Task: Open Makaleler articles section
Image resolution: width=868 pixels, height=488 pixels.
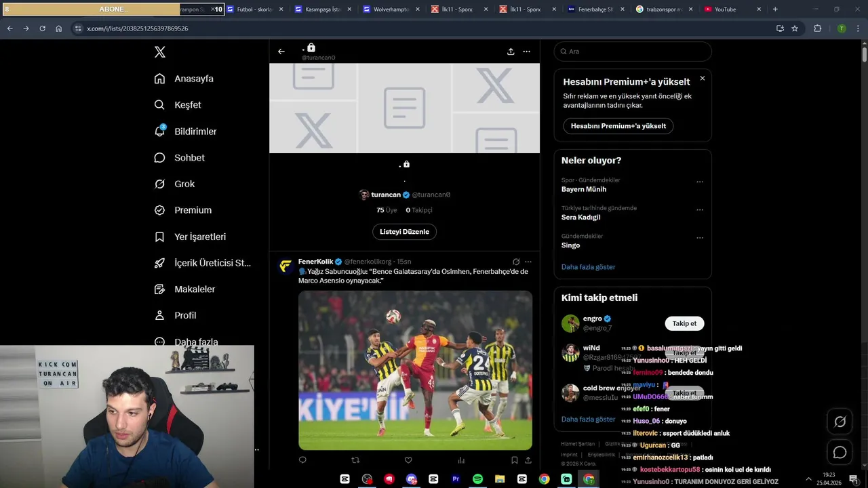Action: click(184, 289)
